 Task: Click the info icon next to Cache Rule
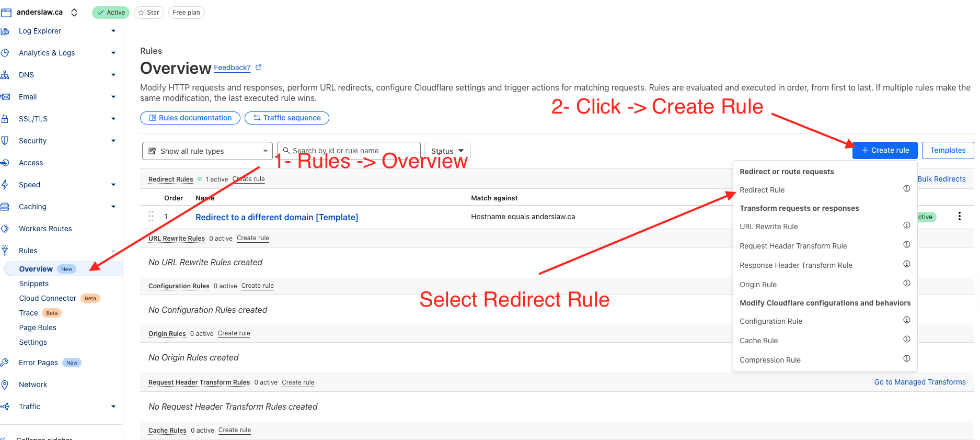(x=907, y=340)
